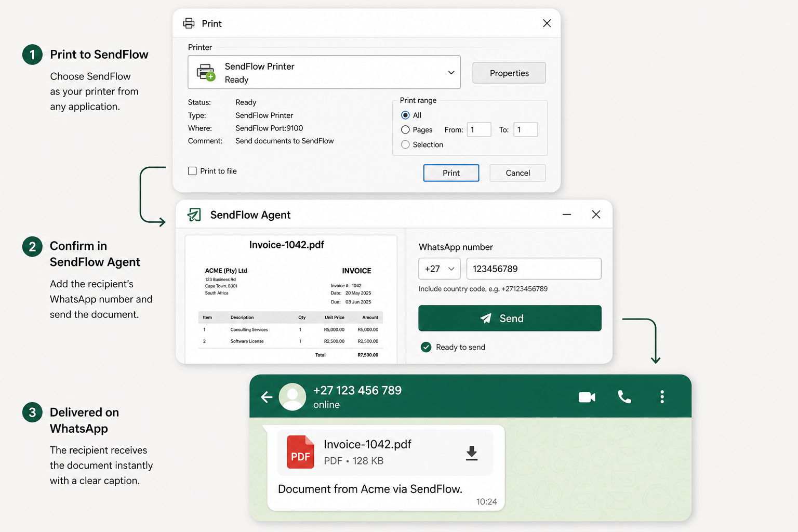Click the Ready to send checkmark icon
Viewport: 798px width, 532px height.
click(426, 347)
